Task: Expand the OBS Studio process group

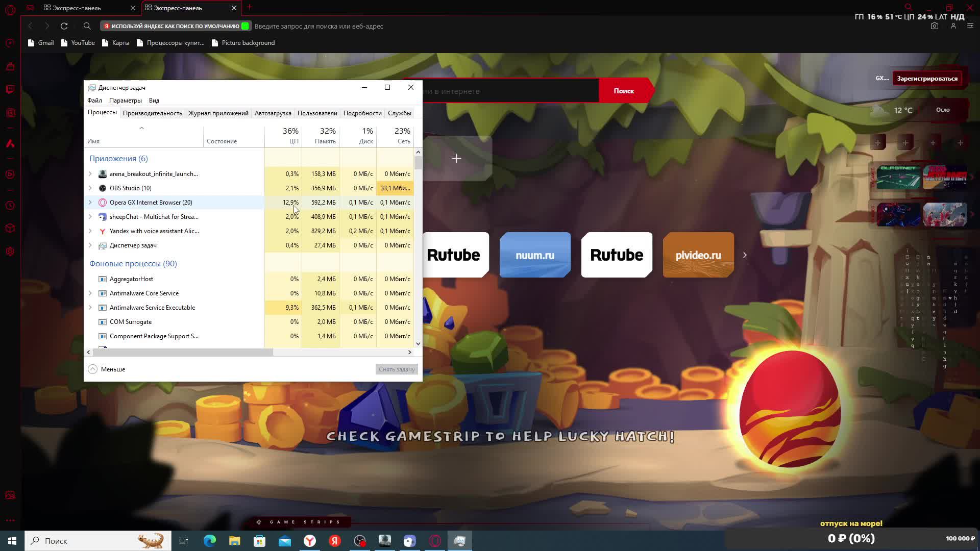Action: coord(90,188)
